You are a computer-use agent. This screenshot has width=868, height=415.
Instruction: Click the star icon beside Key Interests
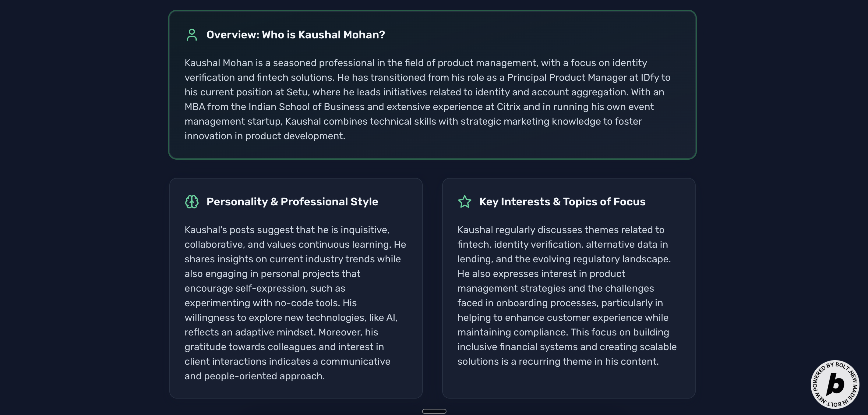coord(465,202)
